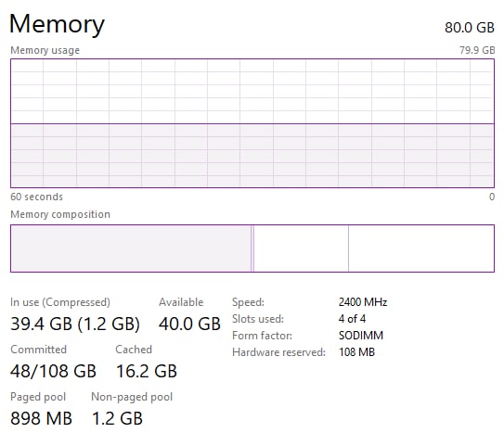Click the Paged pool value 898 MB
This screenshot has width=504, height=433.
(41, 418)
